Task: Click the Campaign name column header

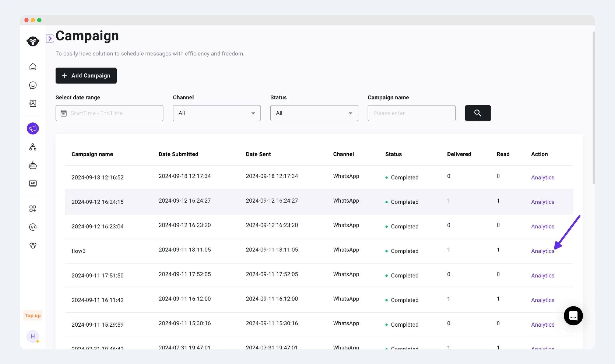Action: pyautogui.click(x=92, y=154)
